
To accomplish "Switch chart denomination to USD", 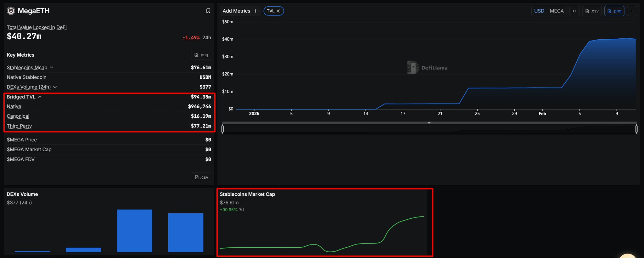I will click(x=539, y=11).
